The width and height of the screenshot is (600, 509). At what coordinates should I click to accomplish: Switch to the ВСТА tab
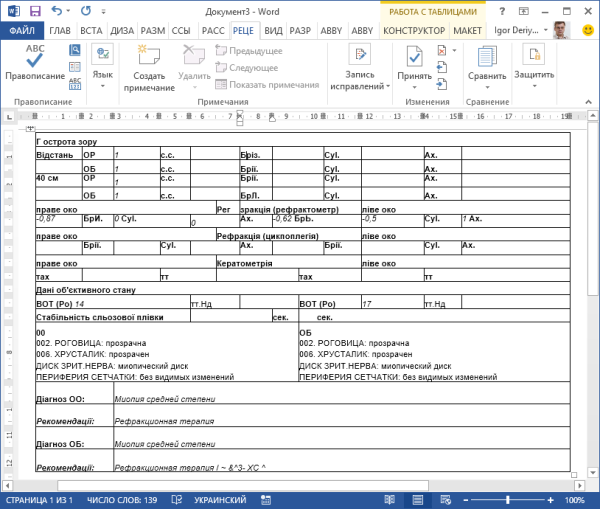point(91,31)
